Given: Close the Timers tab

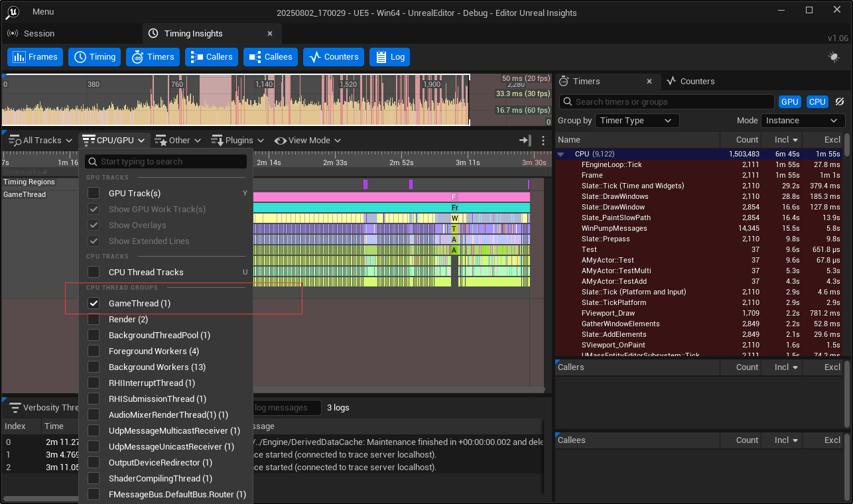Looking at the screenshot, I should pos(650,82).
